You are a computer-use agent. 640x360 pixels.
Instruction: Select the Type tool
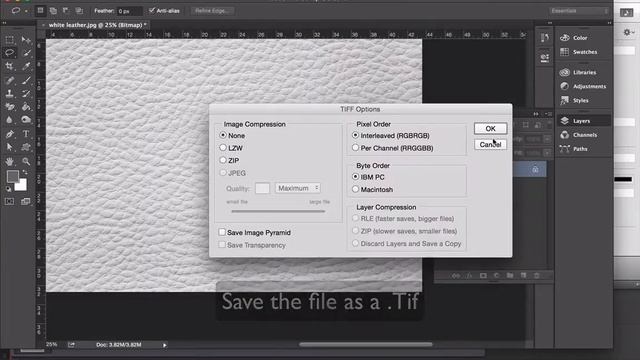(26, 134)
